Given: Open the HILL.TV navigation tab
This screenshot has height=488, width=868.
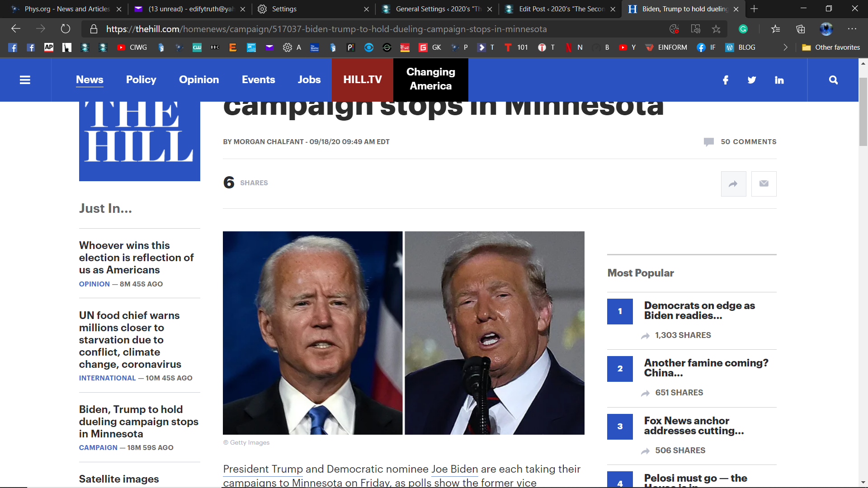Looking at the screenshot, I should click(362, 80).
